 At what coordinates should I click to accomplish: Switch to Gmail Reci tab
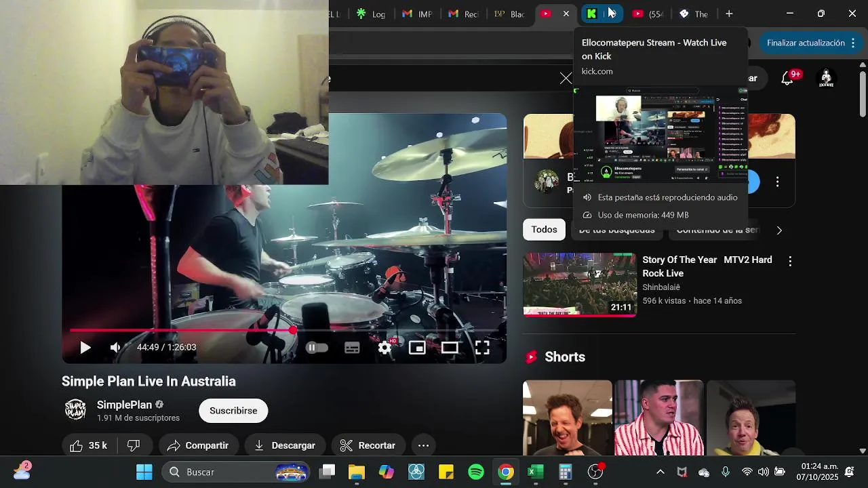(x=463, y=14)
